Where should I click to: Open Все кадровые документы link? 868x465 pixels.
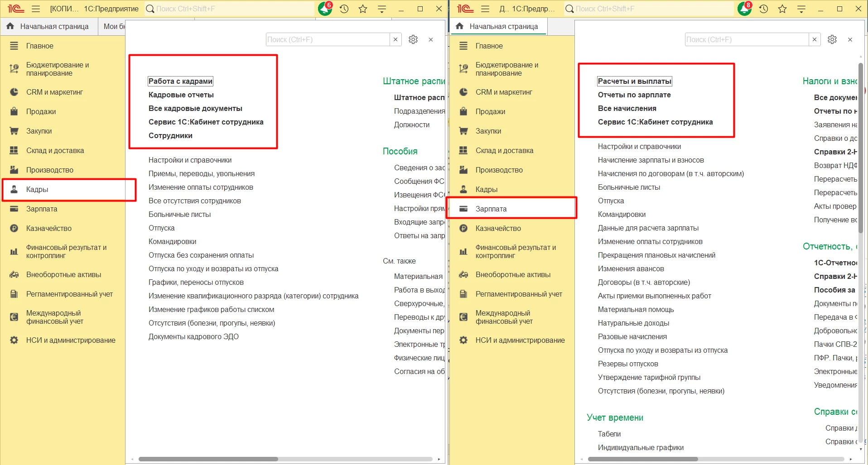pos(195,108)
